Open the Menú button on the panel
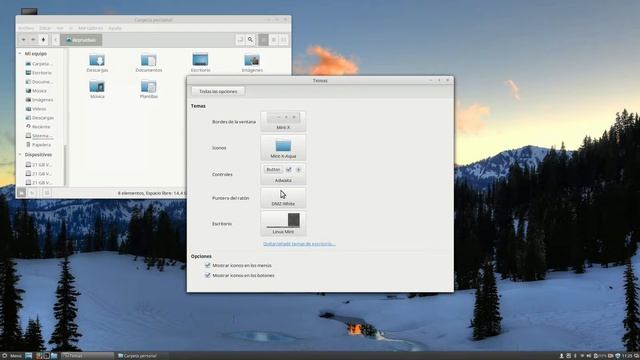The height and width of the screenshot is (360, 640). pyautogui.click(x=12, y=356)
